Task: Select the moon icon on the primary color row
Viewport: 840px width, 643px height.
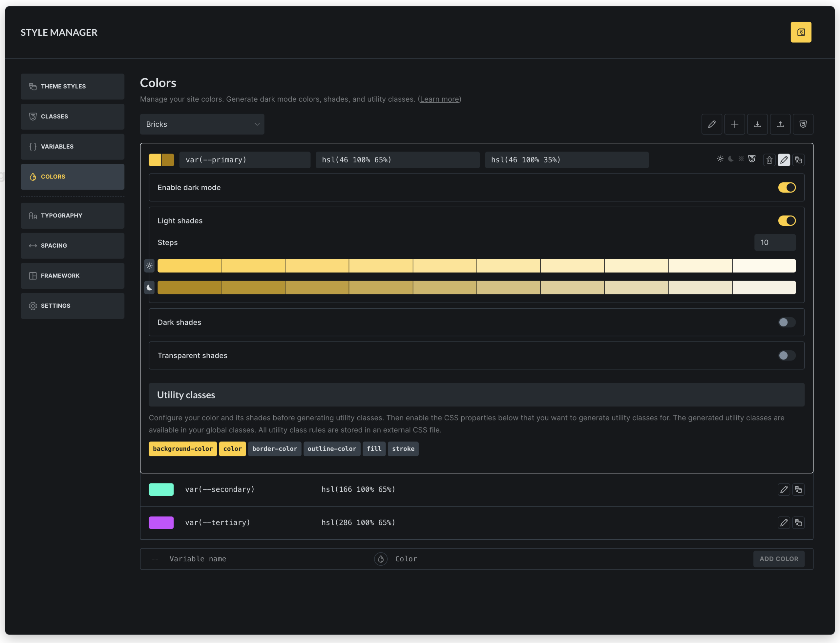Action: (x=731, y=159)
